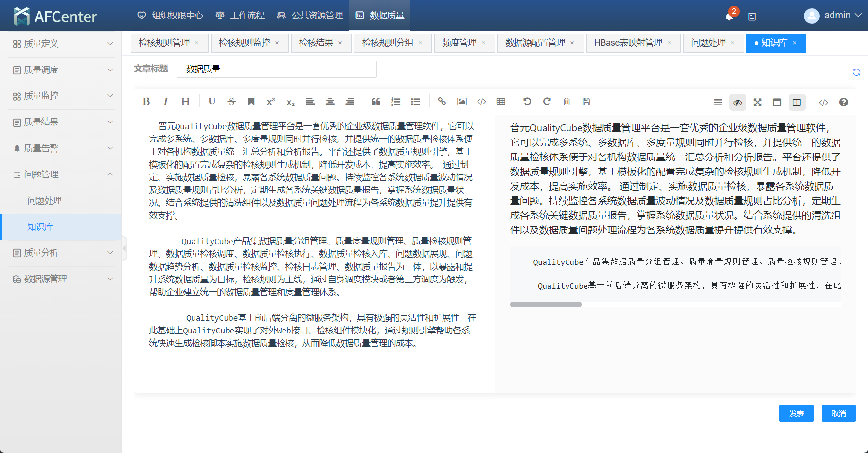Click the 取消 cancel button
Viewport: 868px width, 453px height.
point(838,414)
